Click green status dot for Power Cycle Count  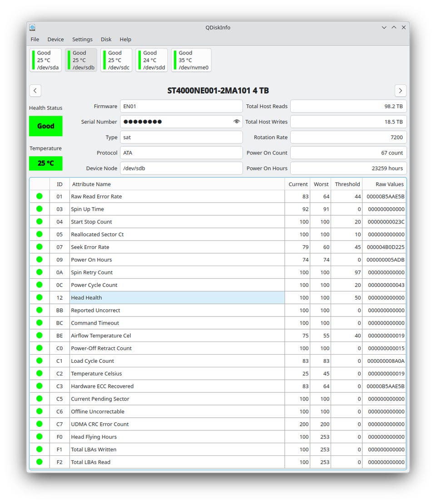pos(39,285)
